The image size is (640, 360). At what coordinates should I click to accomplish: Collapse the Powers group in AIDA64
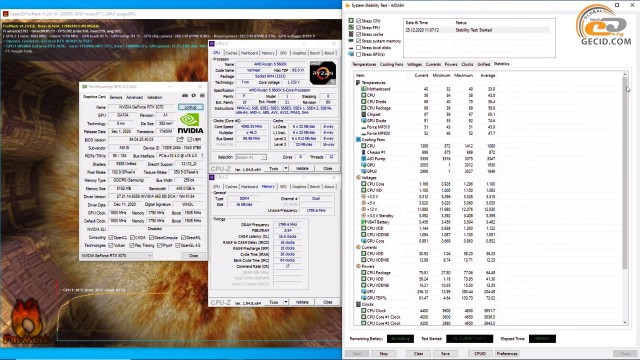point(358,266)
